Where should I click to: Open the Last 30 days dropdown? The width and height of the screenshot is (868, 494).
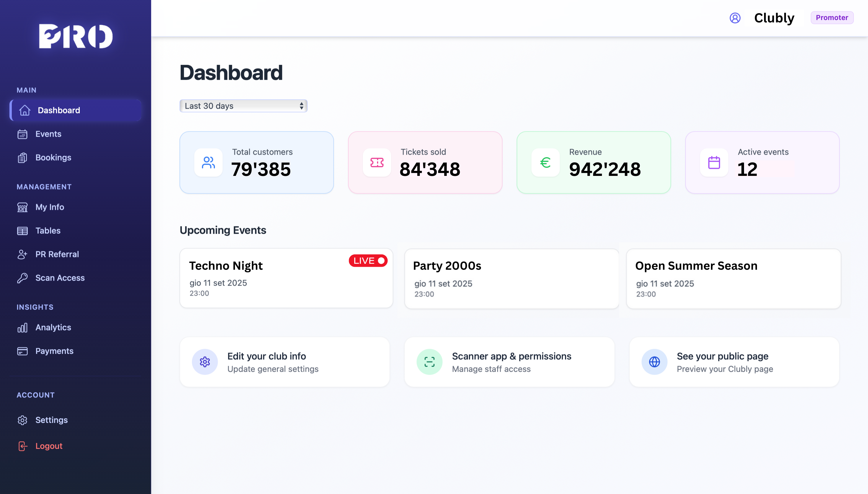pos(243,106)
